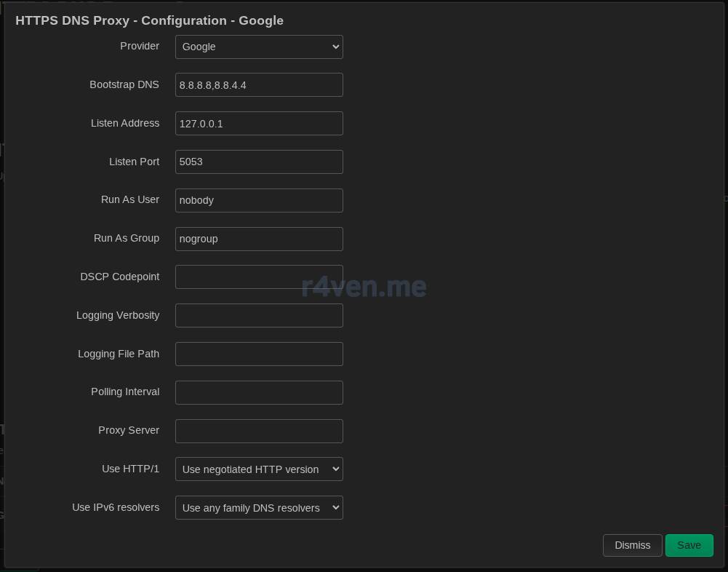The height and width of the screenshot is (572, 728).
Task: Focus the Run As Group field
Action: pos(258,239)
